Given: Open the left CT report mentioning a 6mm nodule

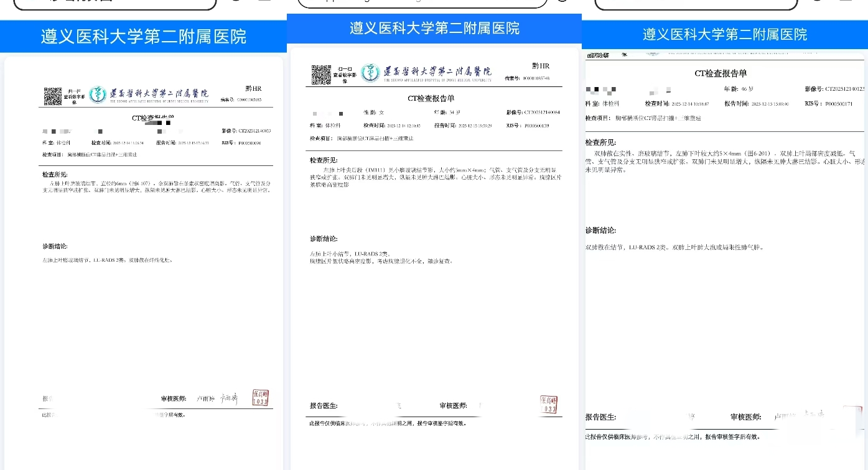Looking at the screenshot, I should (143, 249).
